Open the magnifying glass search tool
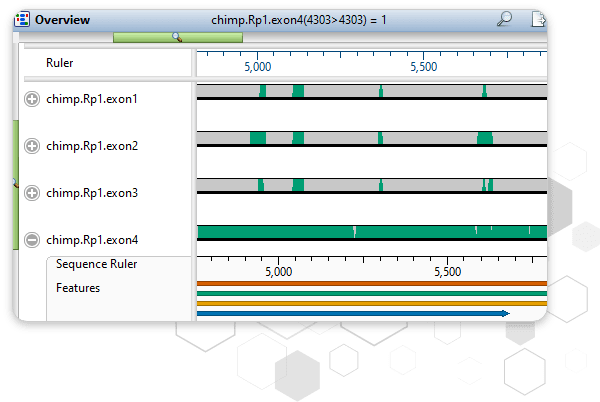The width and height of the screenshot is (600, 402). tap(504, 18)
